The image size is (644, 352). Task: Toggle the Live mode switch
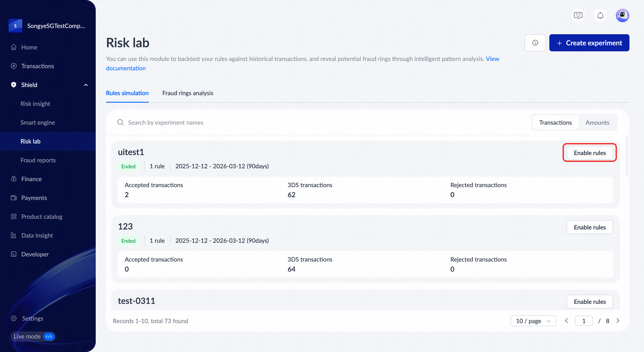click(x=49, y=336)
